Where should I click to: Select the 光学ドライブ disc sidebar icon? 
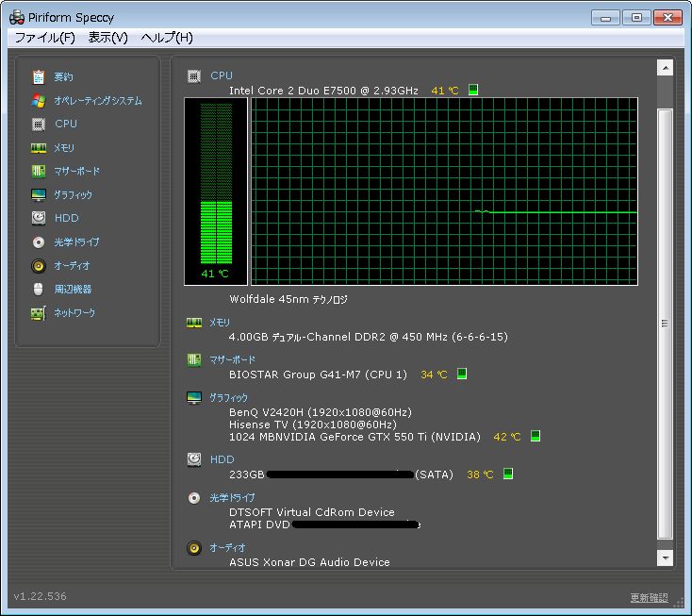click(x=39, y=242)
